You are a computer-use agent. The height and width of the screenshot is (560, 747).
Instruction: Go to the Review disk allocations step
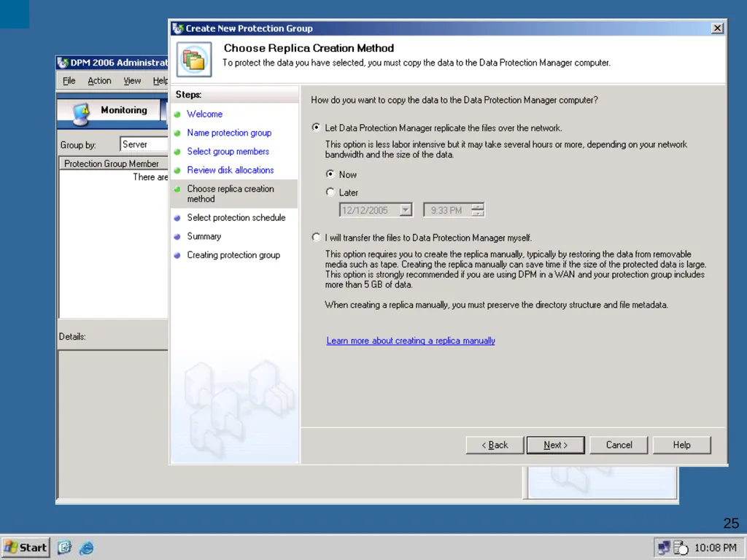point(231,170)
